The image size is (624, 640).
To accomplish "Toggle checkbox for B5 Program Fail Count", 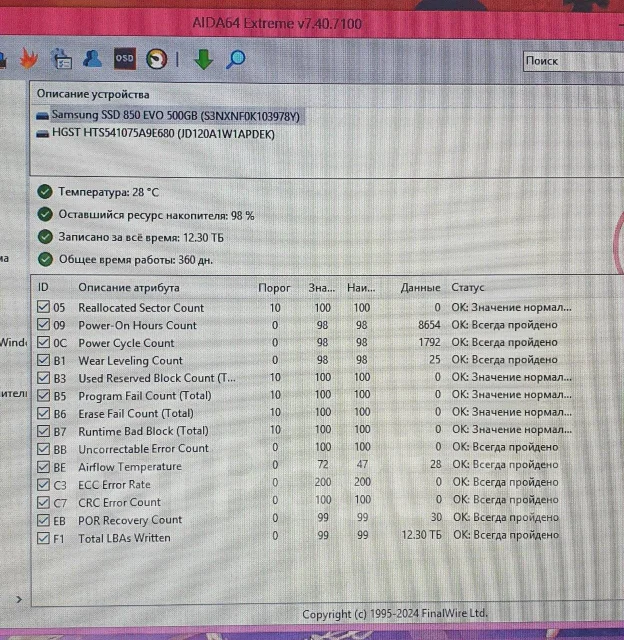I will (43, 395).
